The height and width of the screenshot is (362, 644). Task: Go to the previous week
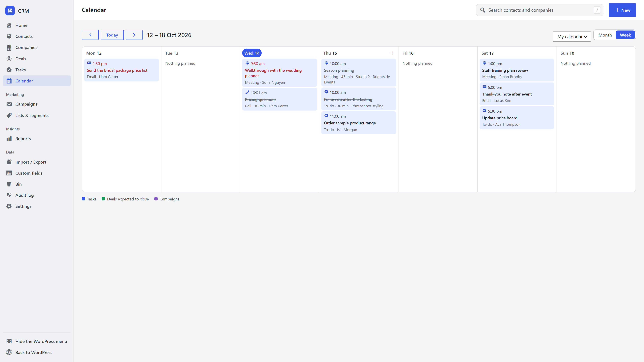(90, 35)
